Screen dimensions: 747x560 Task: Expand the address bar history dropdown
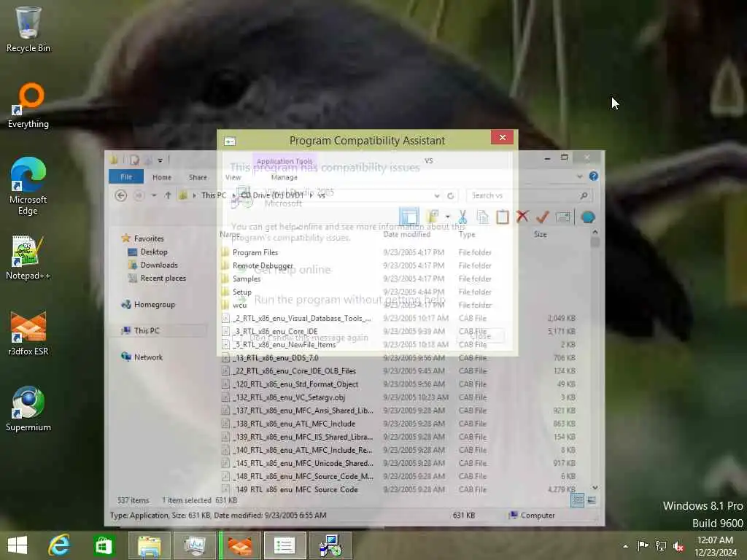(x=436, y=195)
